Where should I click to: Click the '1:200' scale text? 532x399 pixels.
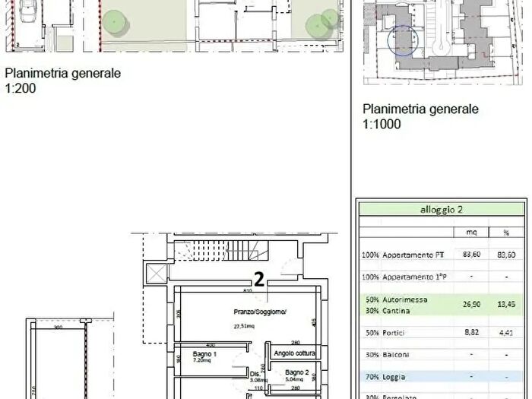coord(21,88)
